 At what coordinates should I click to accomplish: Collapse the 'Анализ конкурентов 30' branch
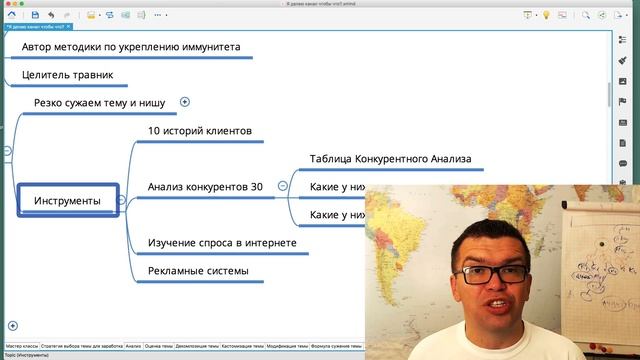point(282,186)
